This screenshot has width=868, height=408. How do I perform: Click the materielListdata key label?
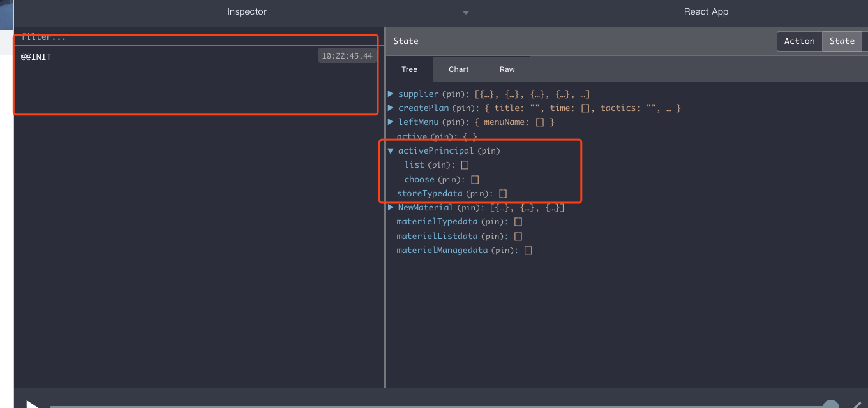click(x=437, y=236)
